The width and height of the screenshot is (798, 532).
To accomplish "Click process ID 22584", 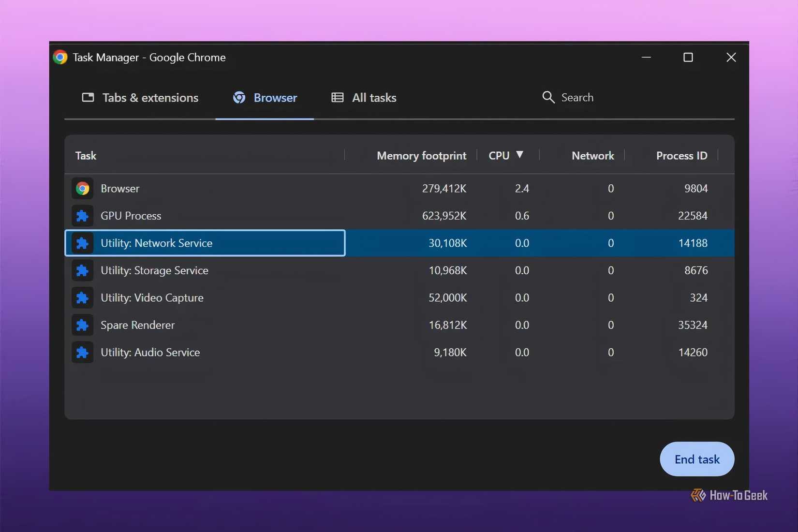I will pos(693,216).
